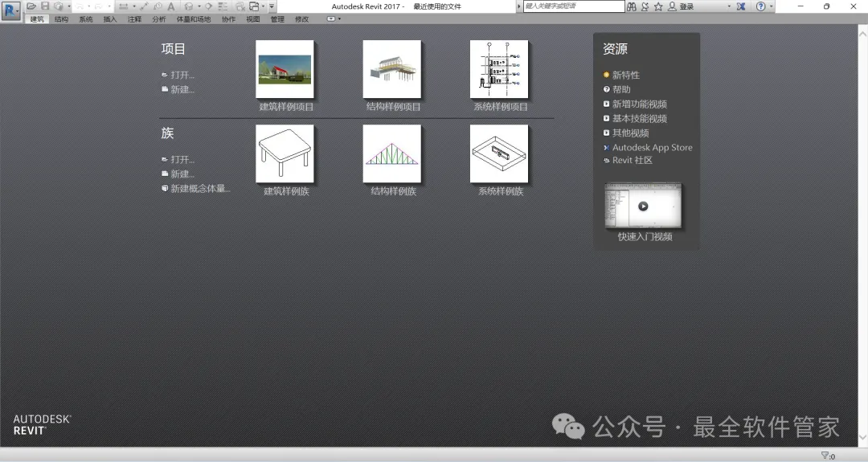Open dropdown arrow next to 3D view icon
Viewport: 868px width, 462px height.
pos(199,6)
